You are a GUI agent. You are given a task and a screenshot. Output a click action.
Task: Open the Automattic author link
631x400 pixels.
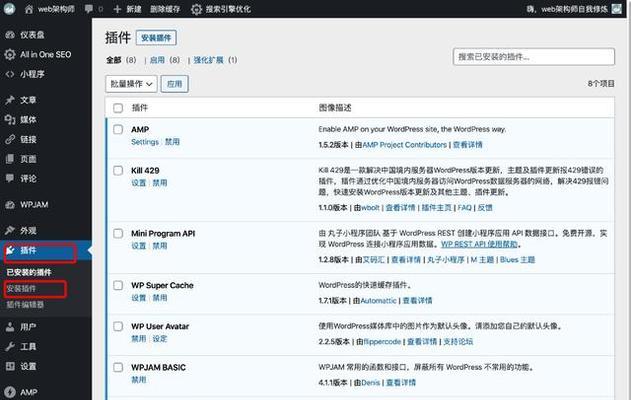[378, 301]
